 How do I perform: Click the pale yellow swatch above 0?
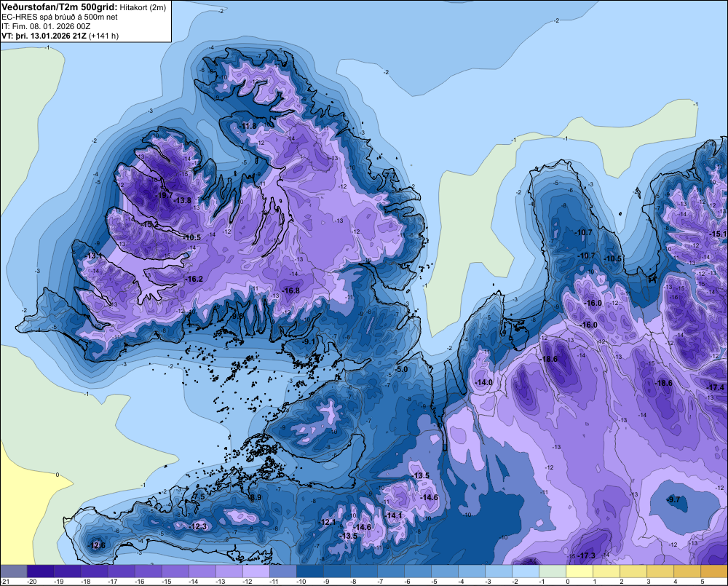click(579, 571)
